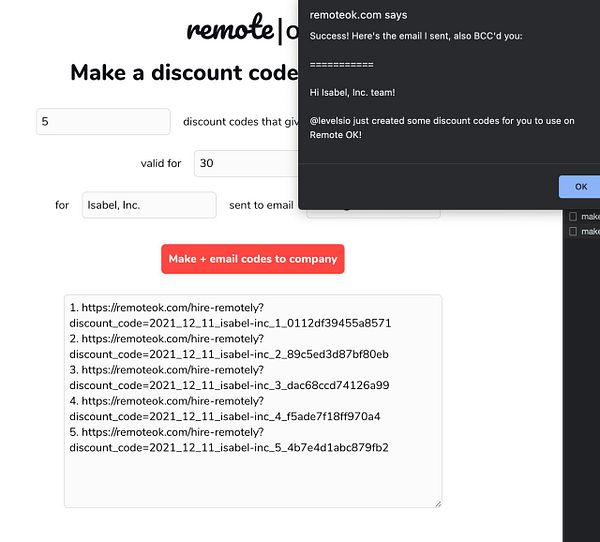Viewport: 600px width, 542px height.
Task: Click Hi Isabel, Inc. team greeting text
Action: pos(352,93)
